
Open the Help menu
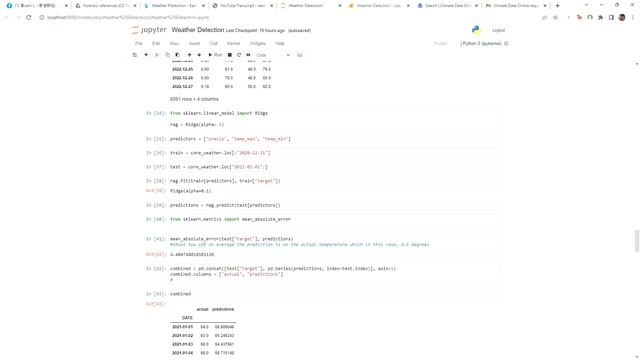tap(280, 43)
